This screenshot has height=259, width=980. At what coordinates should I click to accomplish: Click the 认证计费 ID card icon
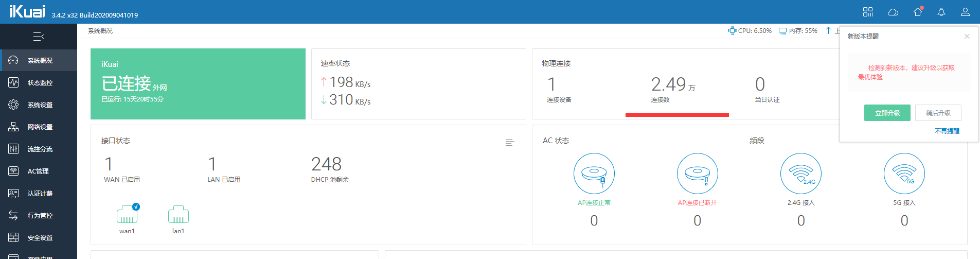tap(13, 193)
